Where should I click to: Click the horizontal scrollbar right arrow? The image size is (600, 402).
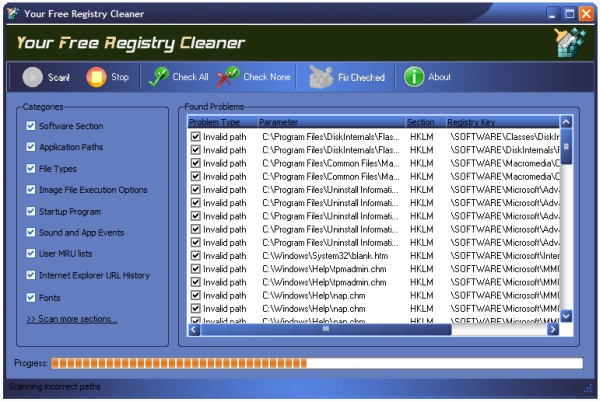click(553, 329)
